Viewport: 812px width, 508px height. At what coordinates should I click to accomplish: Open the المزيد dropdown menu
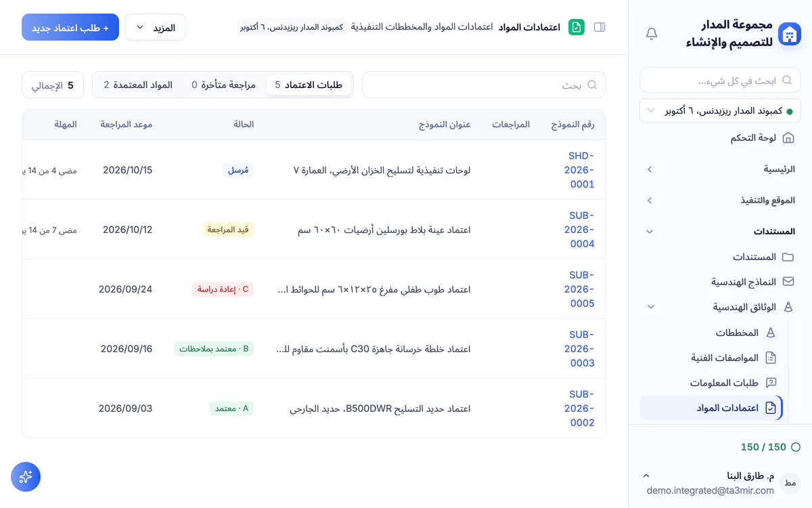(x=155, y=27)
